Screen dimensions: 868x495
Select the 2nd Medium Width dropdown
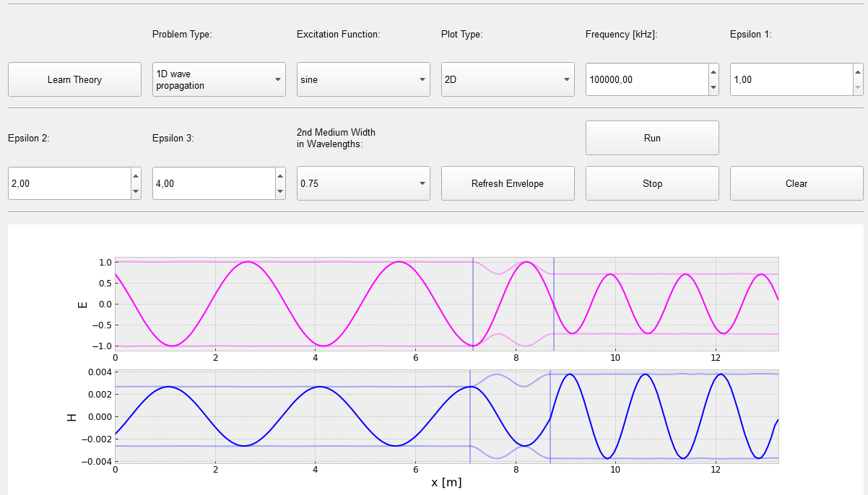[363, 183]
